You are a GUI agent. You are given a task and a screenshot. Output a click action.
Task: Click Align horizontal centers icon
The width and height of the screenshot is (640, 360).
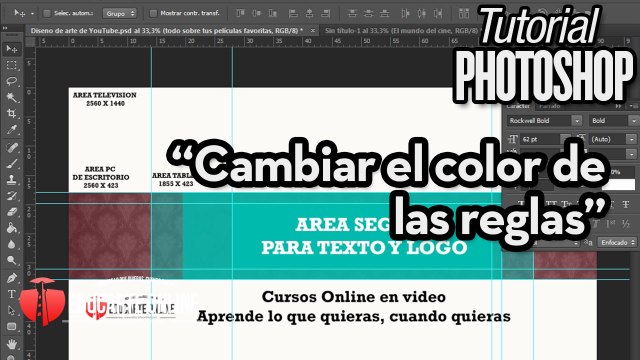pyautogui.click(x=309, y=13)
